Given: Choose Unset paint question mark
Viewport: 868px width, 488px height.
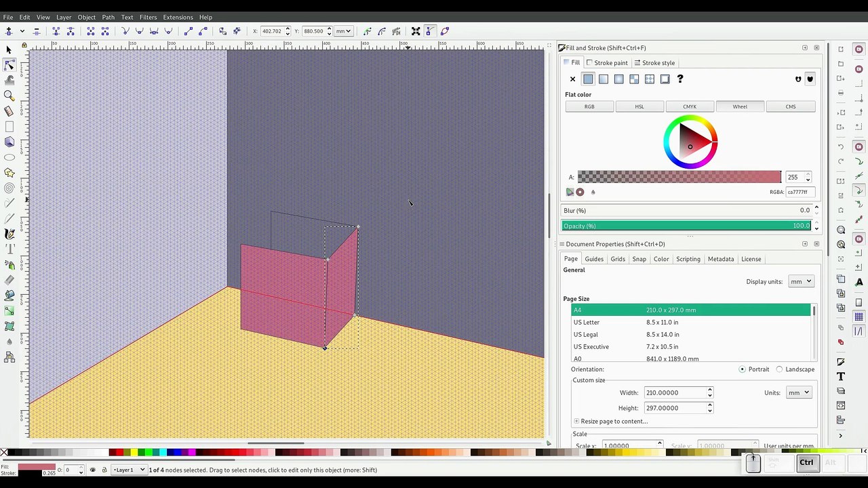Looking at the screenshot, I should [x=680, y=79].
